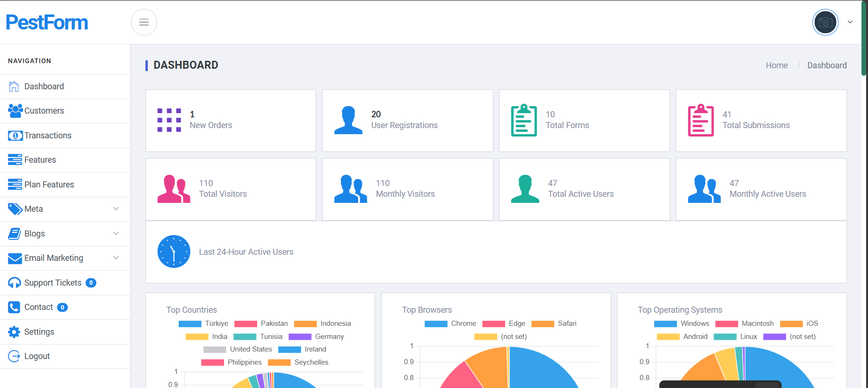Click the Transactions money icon
Screen dimensions: 868x388
[x=15, y=136]
